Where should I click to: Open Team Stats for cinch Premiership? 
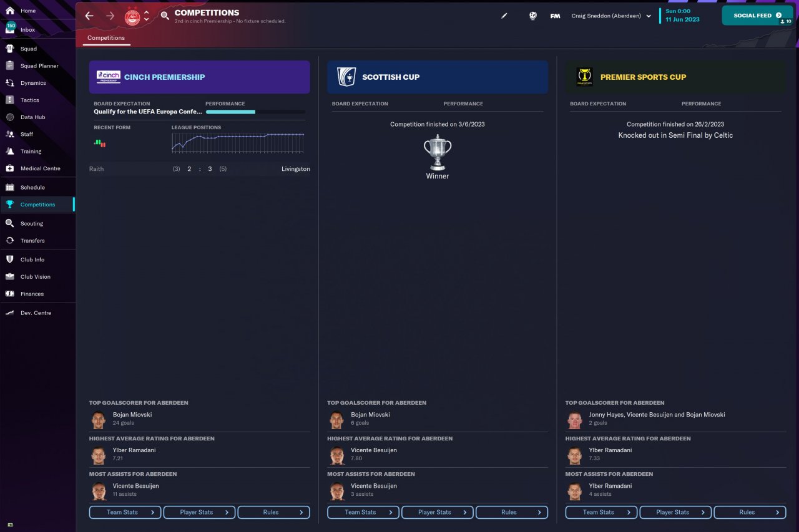[125, 512]
